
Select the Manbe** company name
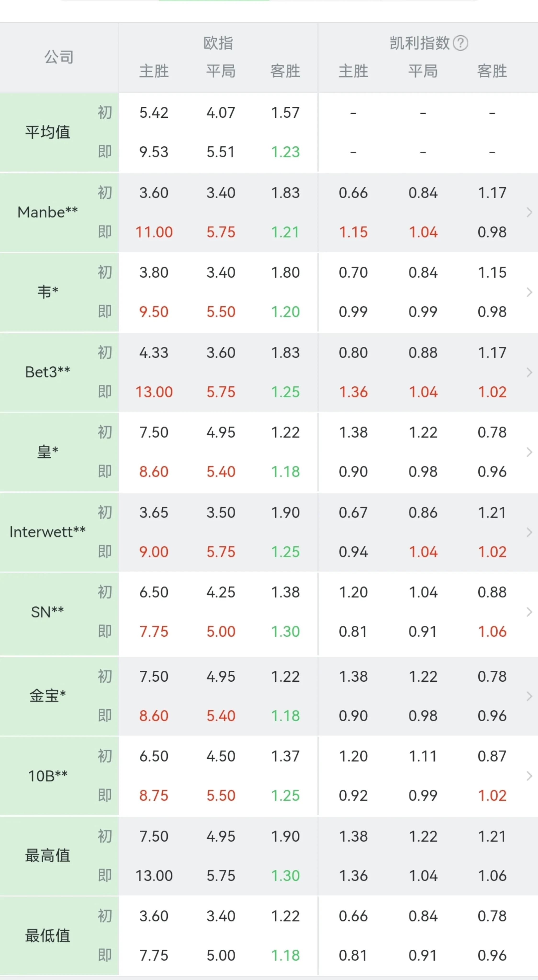coord(48,212)
